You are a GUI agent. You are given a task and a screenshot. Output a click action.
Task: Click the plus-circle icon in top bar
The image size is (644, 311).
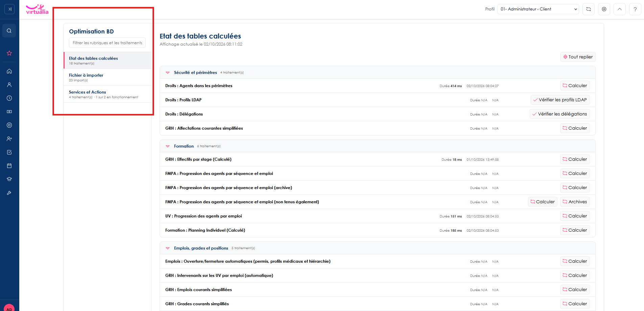(604, 9)
